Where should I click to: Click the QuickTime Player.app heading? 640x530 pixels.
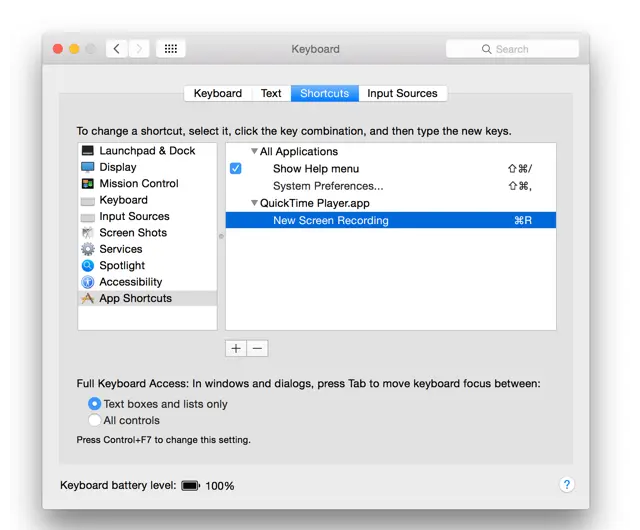pyautogui.click(x=315, y=203)
